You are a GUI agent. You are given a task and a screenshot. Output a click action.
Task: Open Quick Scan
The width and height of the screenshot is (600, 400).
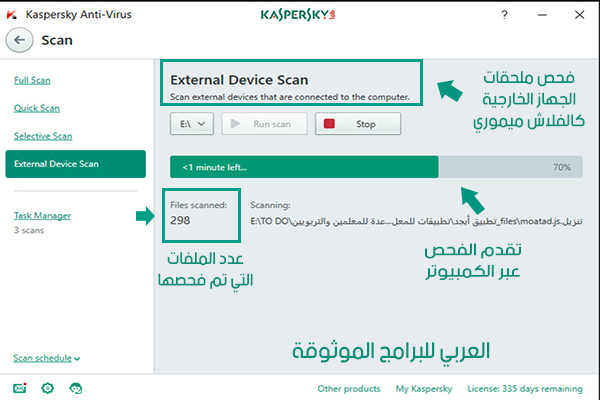click(x=37, y=108)
